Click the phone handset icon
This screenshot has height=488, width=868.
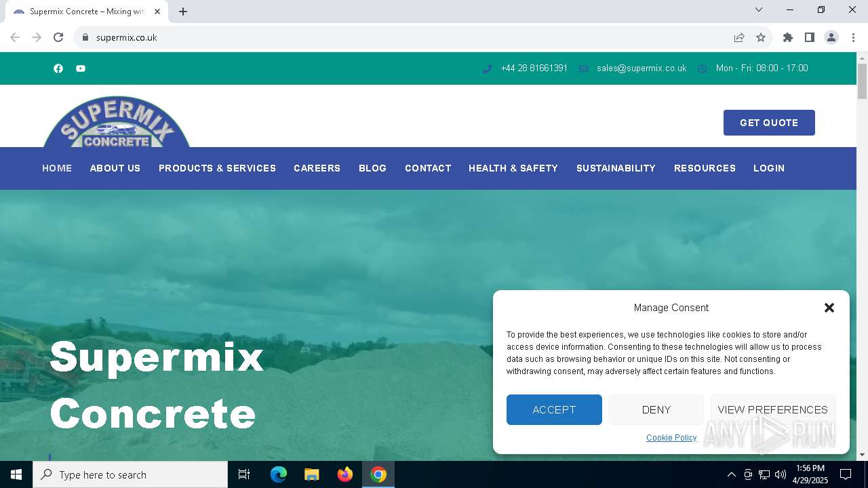(x=487, y=68)
